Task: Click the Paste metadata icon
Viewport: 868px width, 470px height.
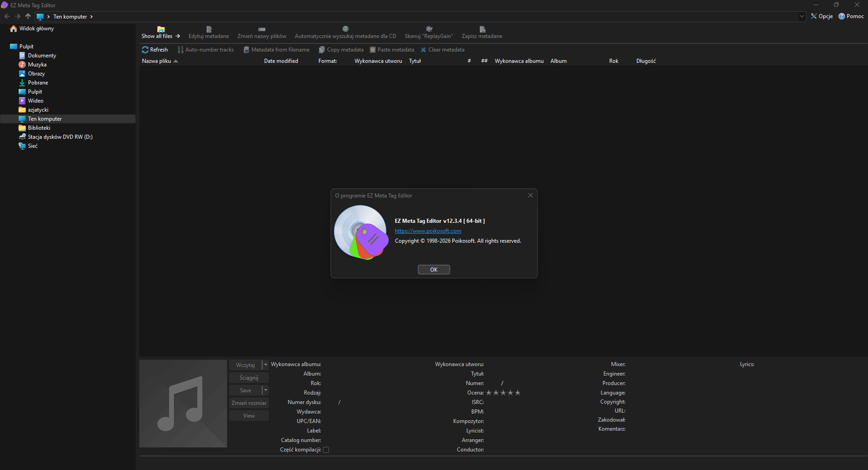Action: click(x=373, y=50)
